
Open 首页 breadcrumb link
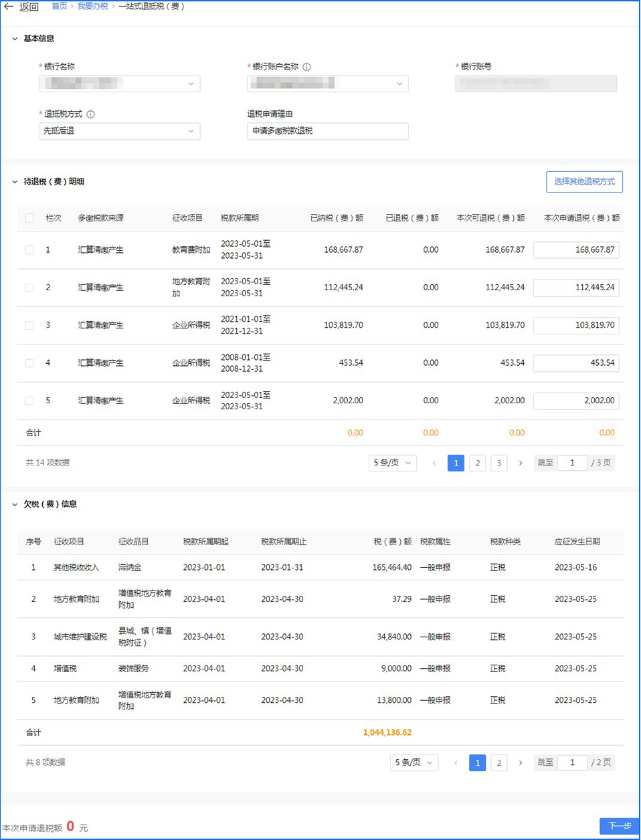click(60, 7)
